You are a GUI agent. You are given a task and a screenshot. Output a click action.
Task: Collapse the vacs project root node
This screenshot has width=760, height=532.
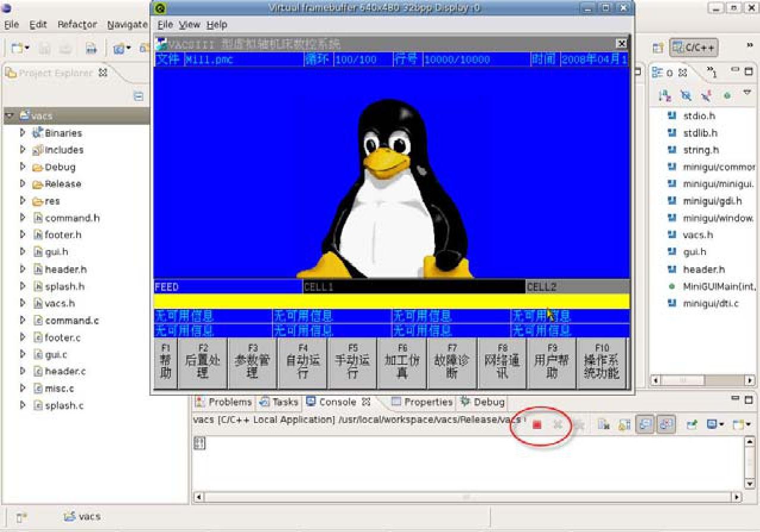[x=10, y=115]
